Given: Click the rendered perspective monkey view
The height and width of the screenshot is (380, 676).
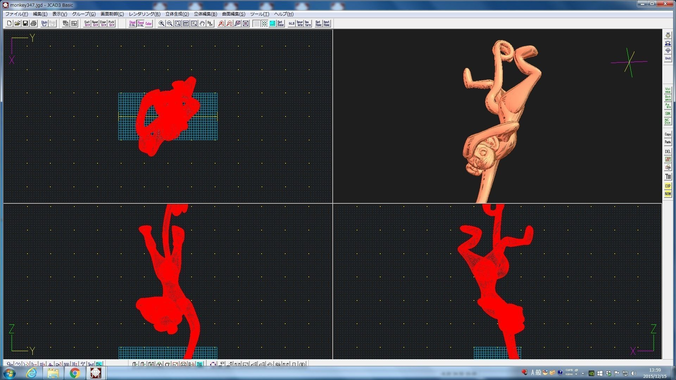Looking at the screenshot, I should [498, 116].
